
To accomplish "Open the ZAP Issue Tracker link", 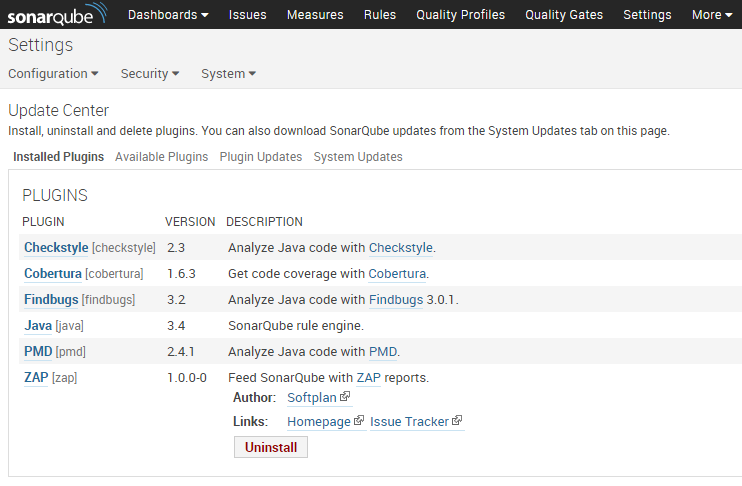I will pos(409,422).
